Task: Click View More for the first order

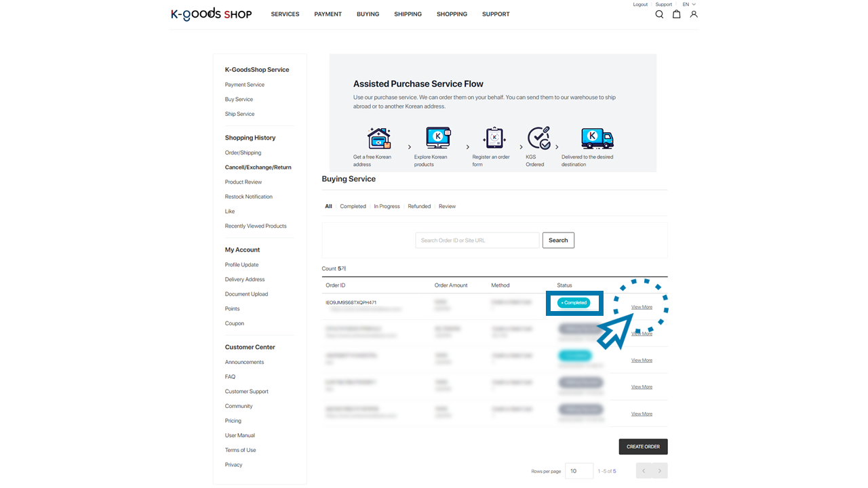Action: (642, 307)
